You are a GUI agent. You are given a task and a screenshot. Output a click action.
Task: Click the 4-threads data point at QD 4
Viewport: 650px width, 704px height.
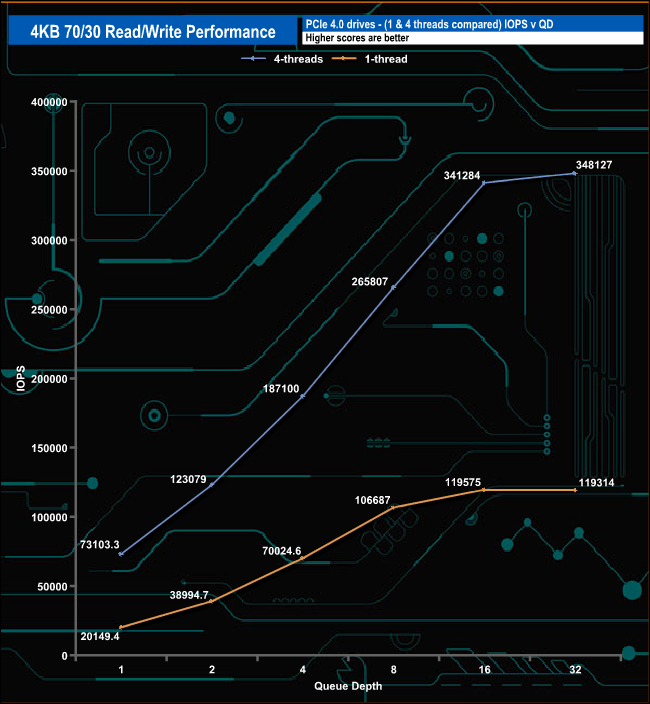click(x=302, y=396)
